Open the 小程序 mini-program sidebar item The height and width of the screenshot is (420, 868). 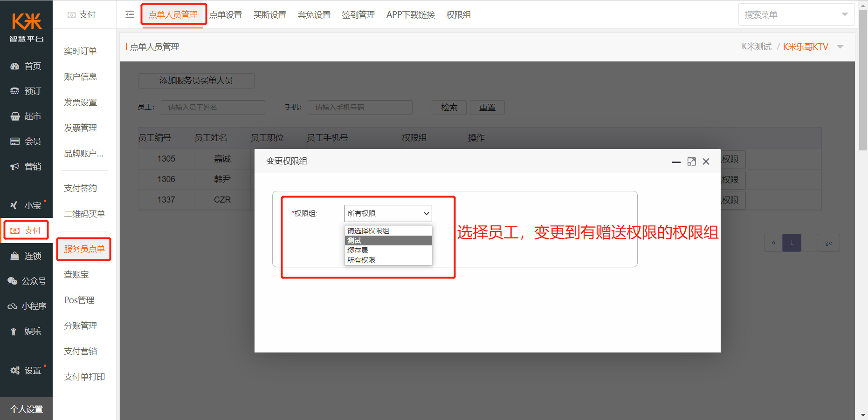tap(26, 306)
